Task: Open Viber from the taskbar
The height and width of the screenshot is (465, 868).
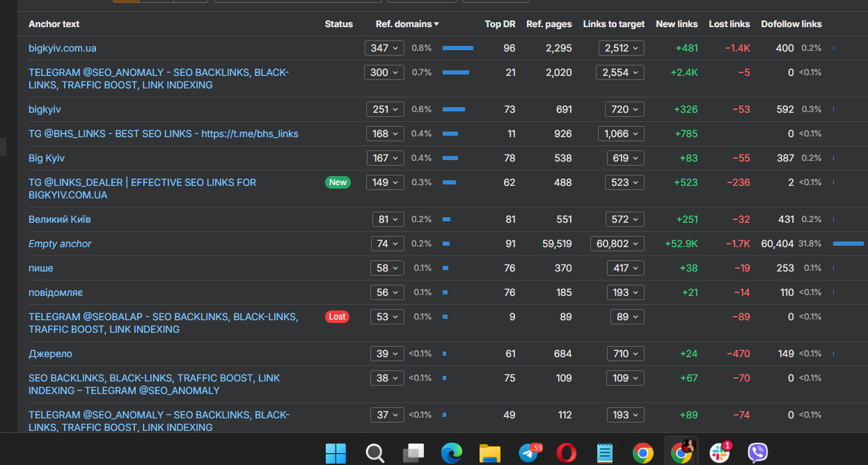Action: coord(758,454)
